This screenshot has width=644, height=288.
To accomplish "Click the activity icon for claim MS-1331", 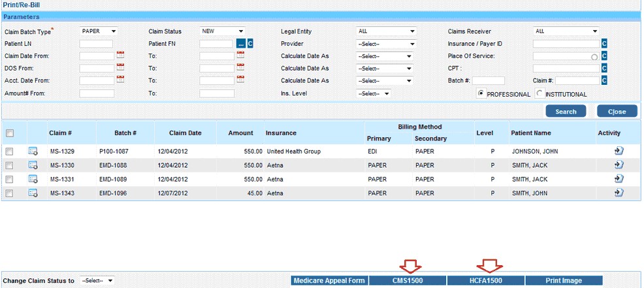I will point(619,179).
